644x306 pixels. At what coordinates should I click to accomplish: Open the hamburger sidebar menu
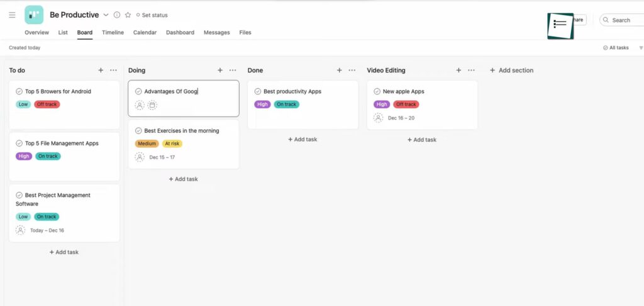click(12, 15)
